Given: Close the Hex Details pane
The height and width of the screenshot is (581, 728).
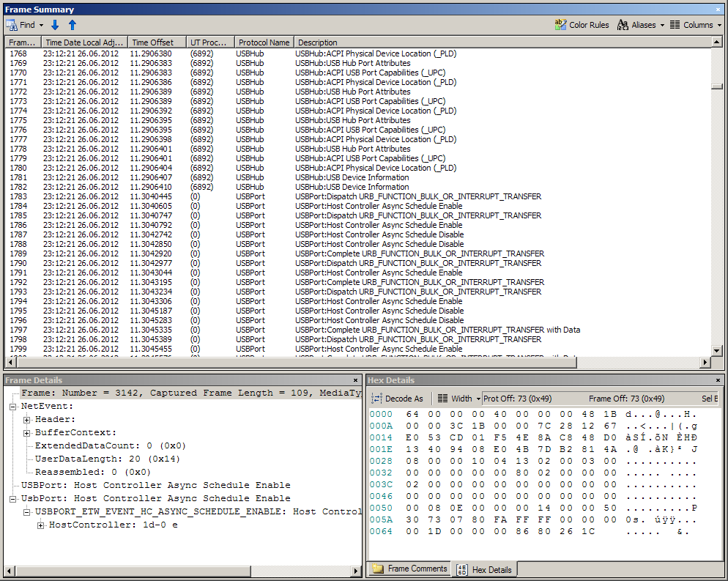Looking at the screenshot, I should click(x=718, y=380).
